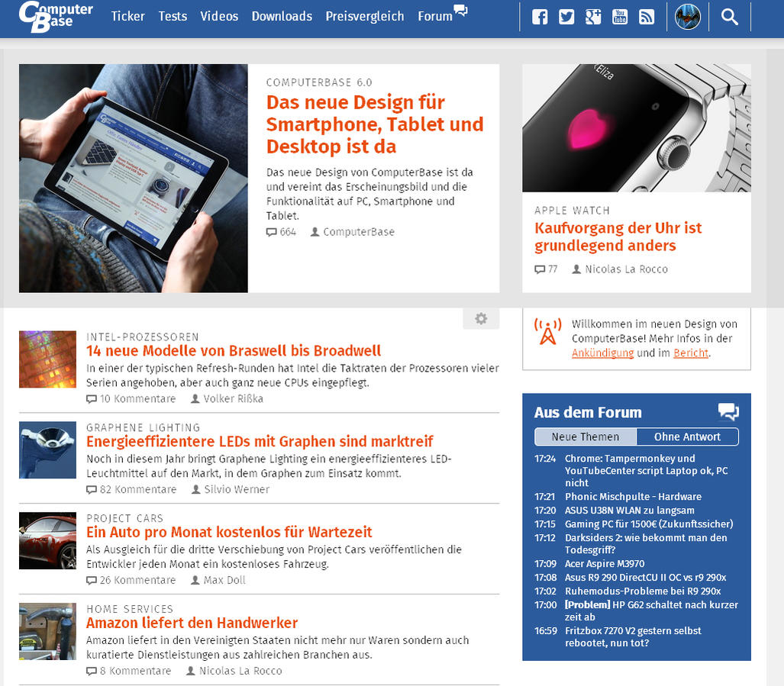The height and width of the screenshot is (686, 784).
Task: Open the Downloads menu item
Action: pos(282,17)
